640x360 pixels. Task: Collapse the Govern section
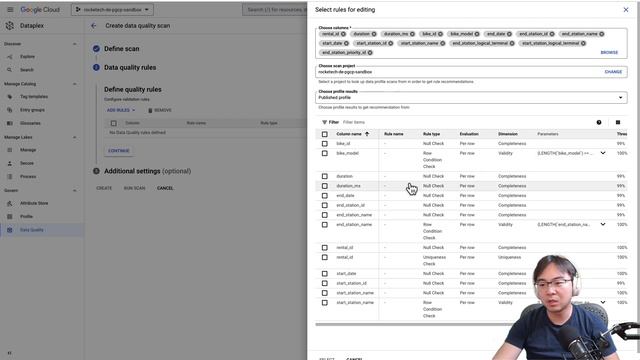[74, 191]
